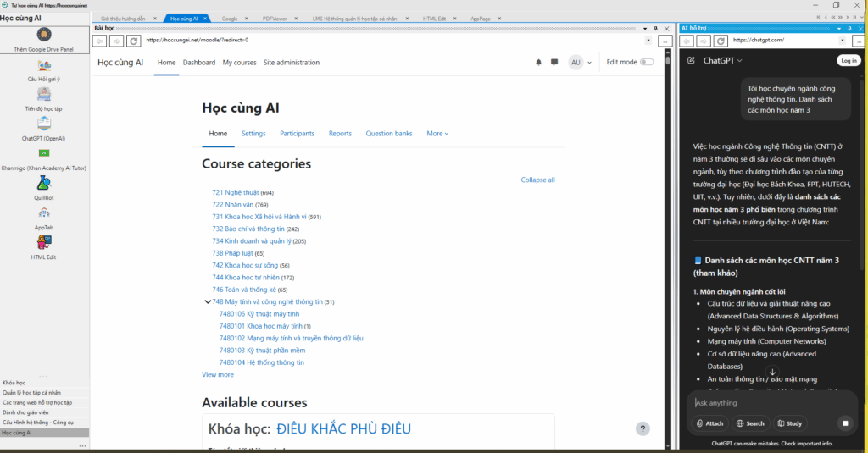Viewport: 868px width, 453px height.
Task: Open the HTML Edit sidebar icon
Action: tap(43, 242)
